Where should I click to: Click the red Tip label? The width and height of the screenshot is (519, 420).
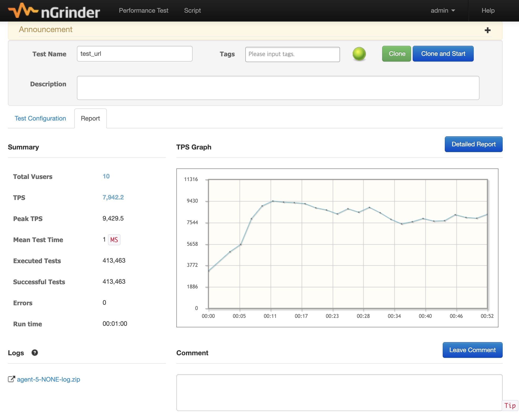click(x=510, y=406)
